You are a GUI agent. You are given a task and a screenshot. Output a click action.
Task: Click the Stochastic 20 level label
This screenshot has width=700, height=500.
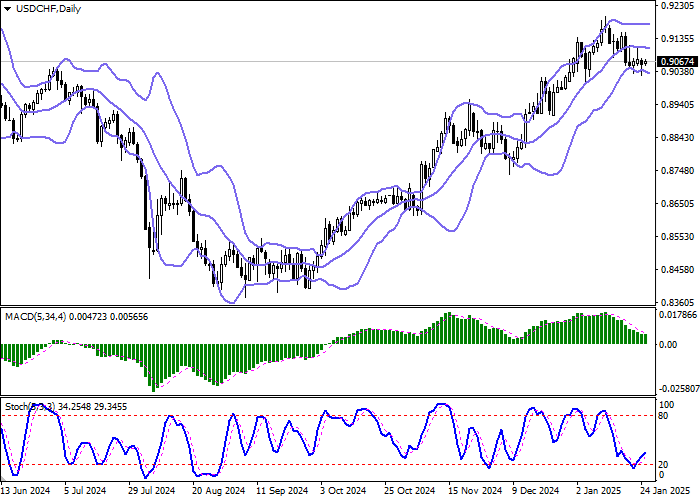point(662,465)
